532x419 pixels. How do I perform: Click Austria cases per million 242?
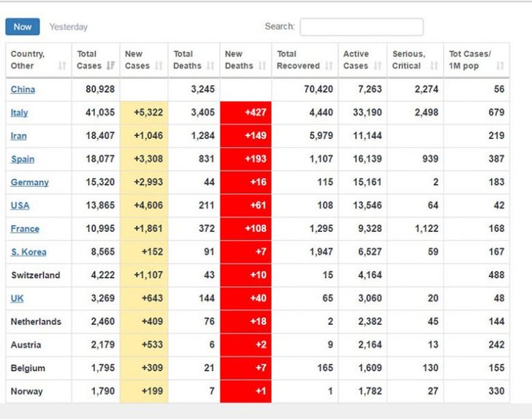(496, 344)
